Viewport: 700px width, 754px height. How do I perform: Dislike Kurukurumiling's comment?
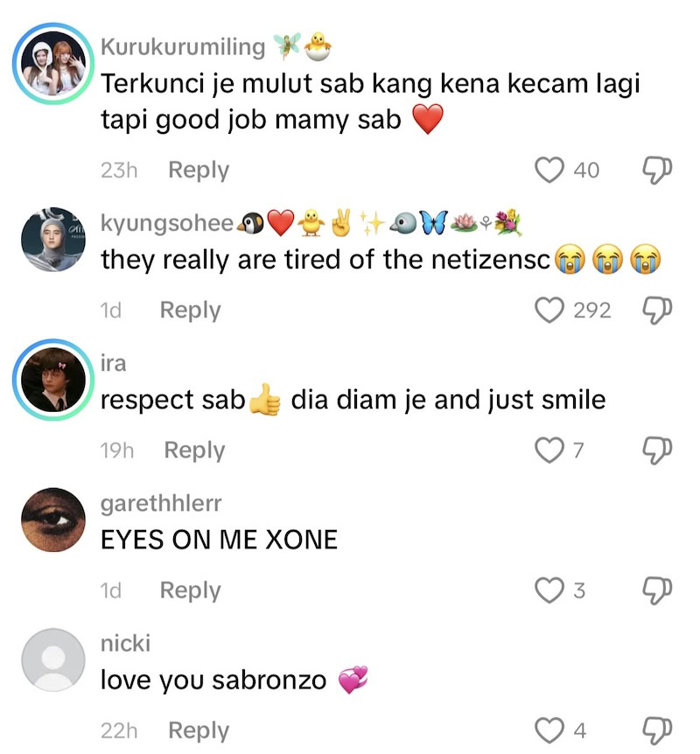[x=657, y=171]
